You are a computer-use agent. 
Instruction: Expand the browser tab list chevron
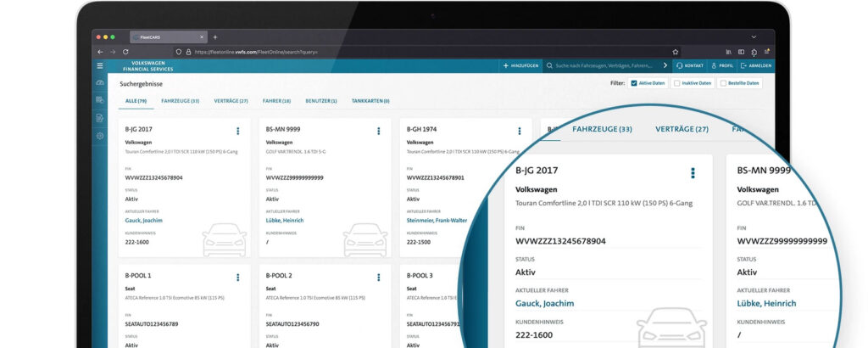point(754,37)
